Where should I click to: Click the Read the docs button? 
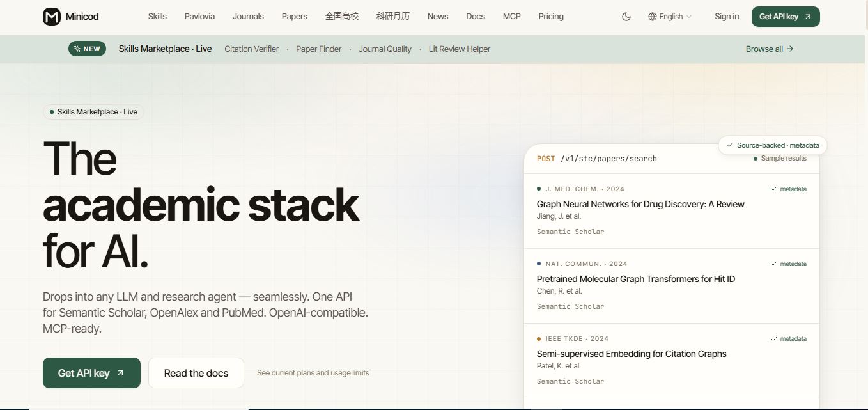(196, 373)
